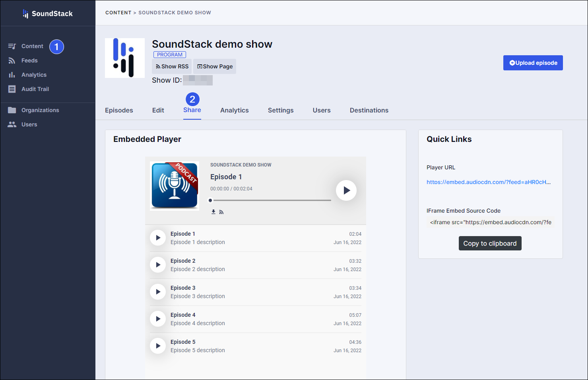
Task: Click SOUNDSTACK DEMO SHOW breadcrumb text
Action: [175, 13]
